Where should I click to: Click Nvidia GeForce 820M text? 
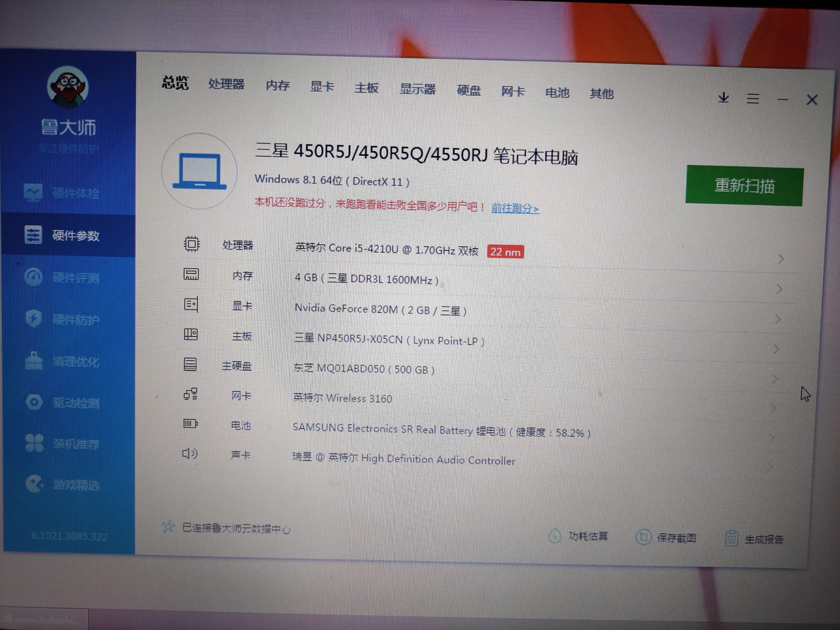coord(381,309)
